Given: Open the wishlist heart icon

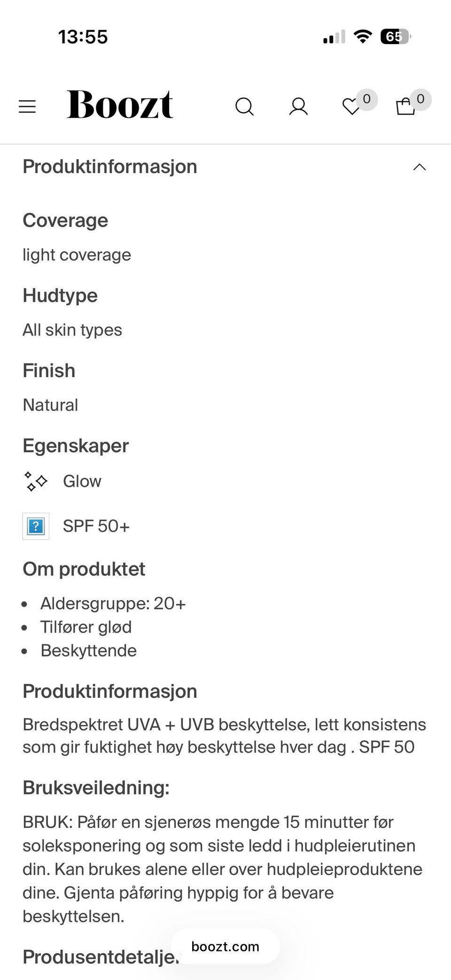Looking at the screenshot, I should 350,107.
